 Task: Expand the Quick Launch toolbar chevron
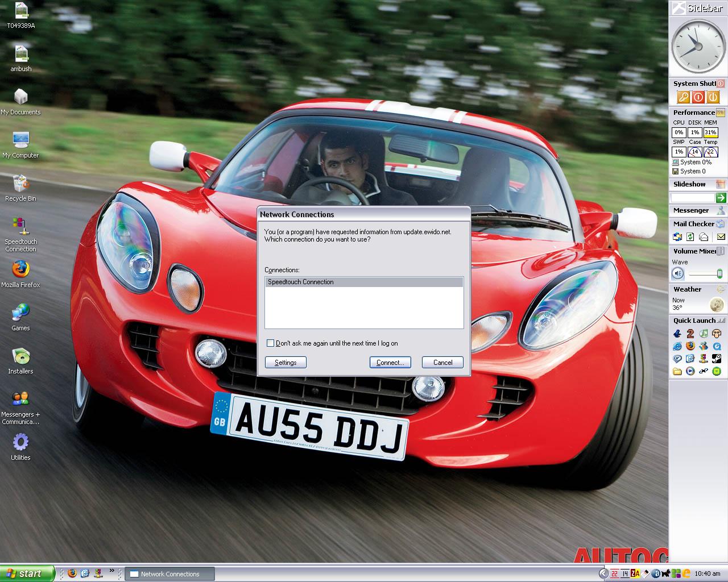[112, 571]
